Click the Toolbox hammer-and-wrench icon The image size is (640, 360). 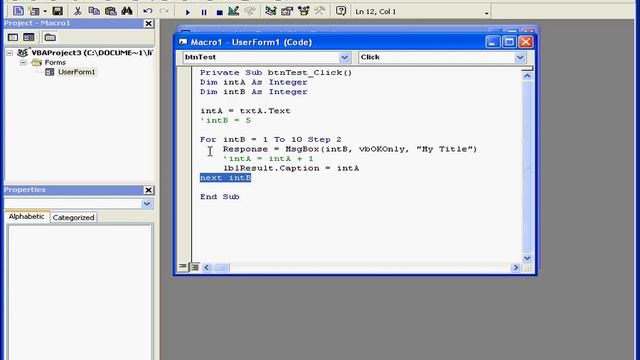pos(320,11)
